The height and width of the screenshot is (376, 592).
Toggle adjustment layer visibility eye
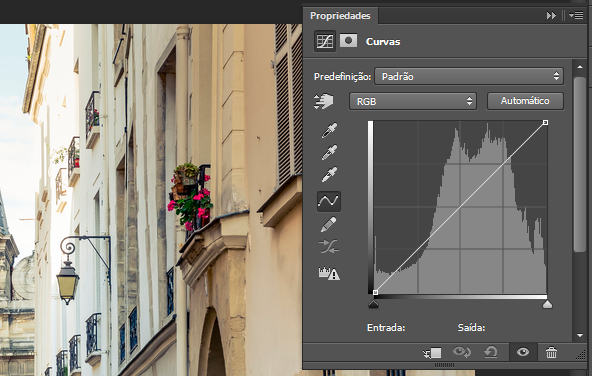tap(523, 353)
